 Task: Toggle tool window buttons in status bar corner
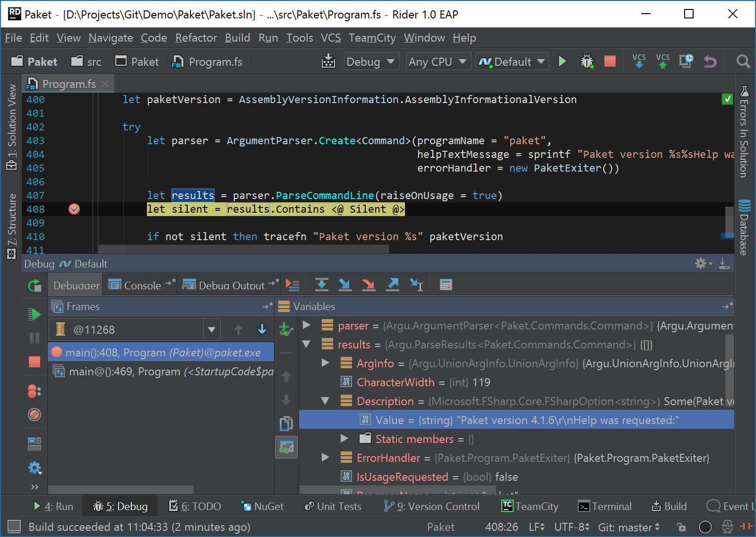(15, 527)
